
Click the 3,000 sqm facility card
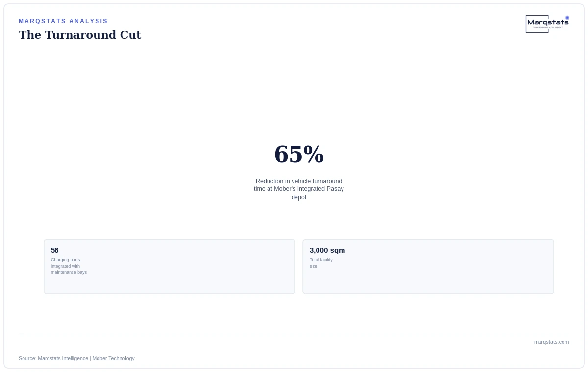click(428, 267)
